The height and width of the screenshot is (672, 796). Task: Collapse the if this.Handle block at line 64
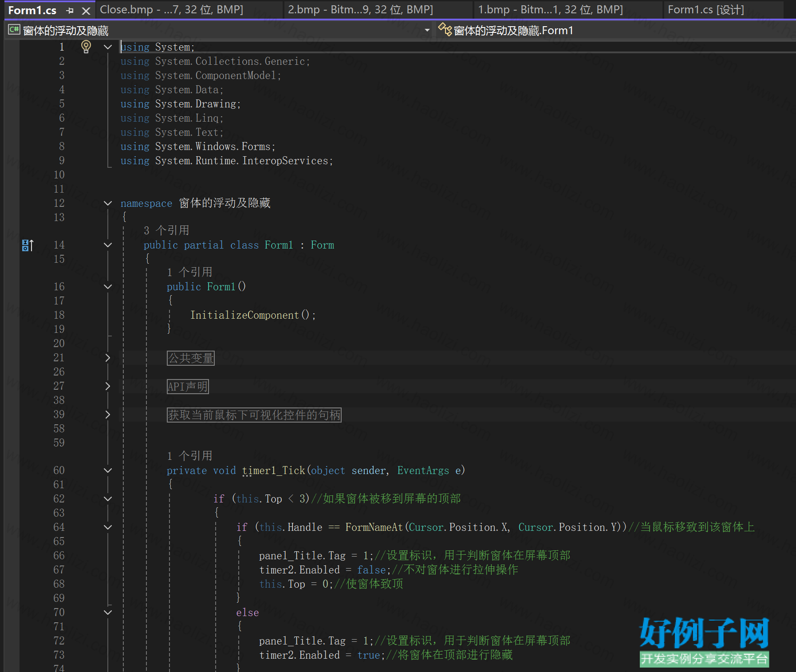[x=108, y=527]
